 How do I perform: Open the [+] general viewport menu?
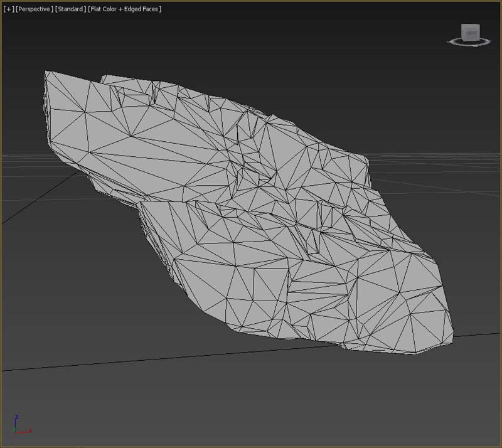pos(8,9)
